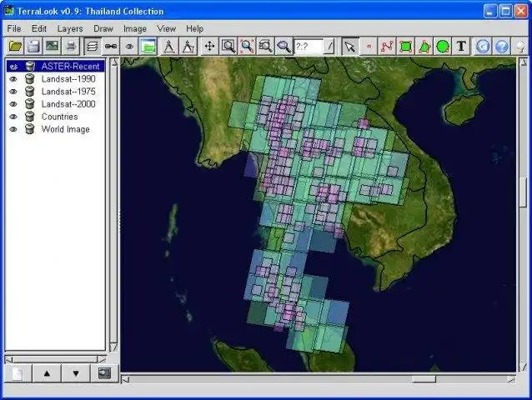Select the draw point tool

[369, 46]
